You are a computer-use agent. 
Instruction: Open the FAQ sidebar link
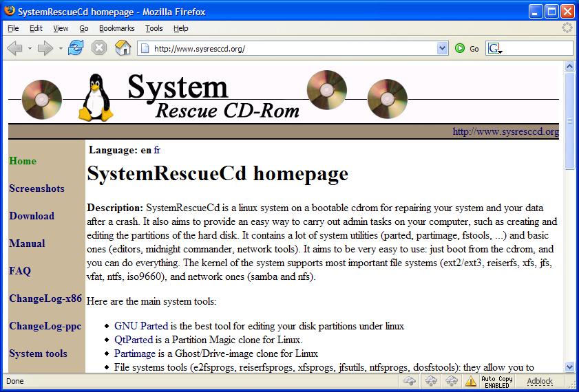coord(20,271)
